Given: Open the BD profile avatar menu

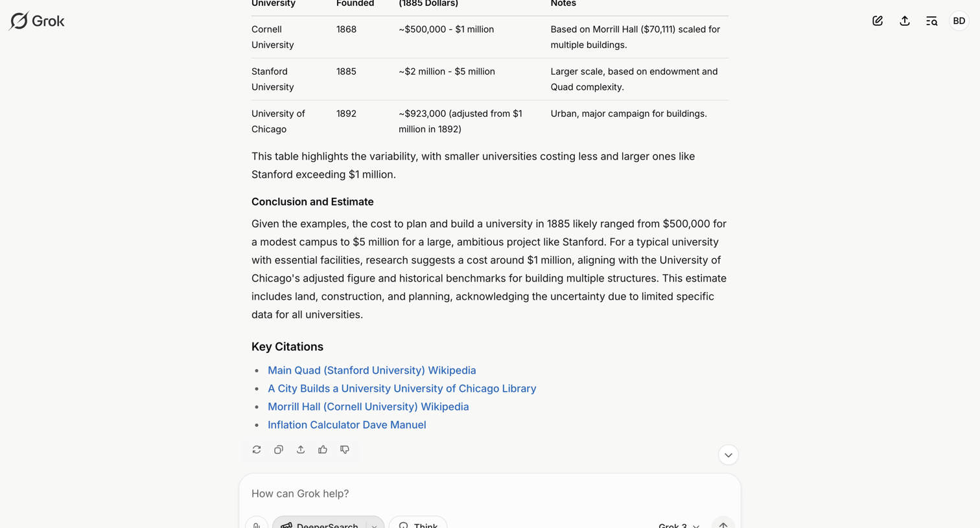Looking at the screenshot, I should pos(959,21).
